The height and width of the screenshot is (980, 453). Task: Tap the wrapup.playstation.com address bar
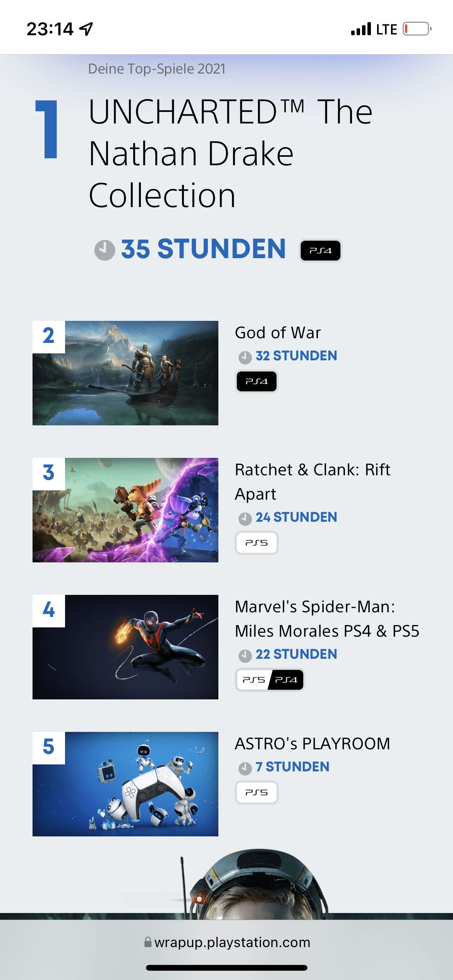(226, 942)
